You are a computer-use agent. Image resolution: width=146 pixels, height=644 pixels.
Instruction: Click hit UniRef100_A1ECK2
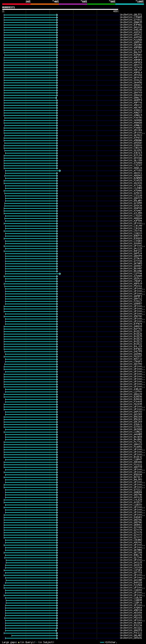[131, 32]
